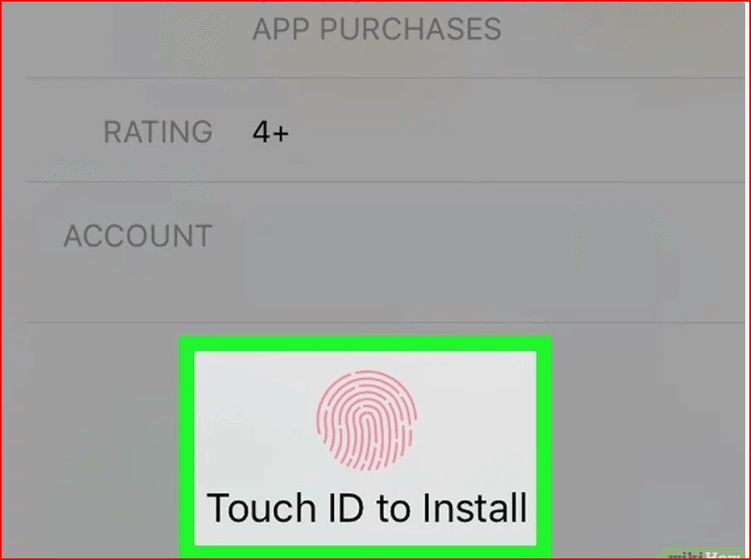This screenshot has width=751, height=560.
Task: Tap the pink fingerprint Touch ID icon
Action: (366, 420)
